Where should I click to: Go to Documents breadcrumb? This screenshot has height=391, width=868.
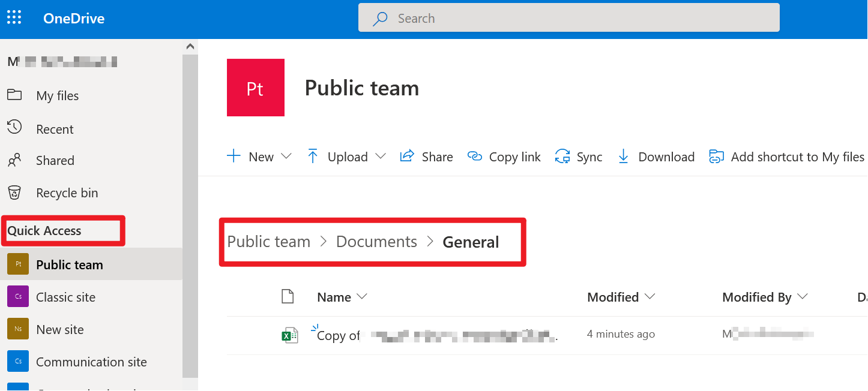tap(376, 242)
